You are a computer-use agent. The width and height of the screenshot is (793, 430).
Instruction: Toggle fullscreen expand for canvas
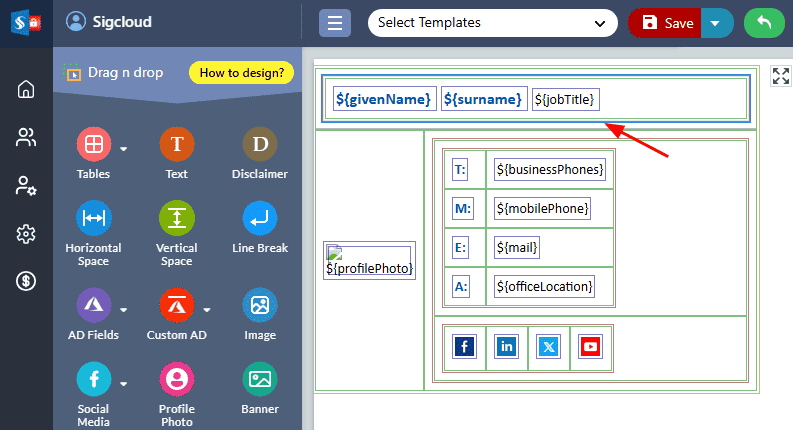(780, 77)
